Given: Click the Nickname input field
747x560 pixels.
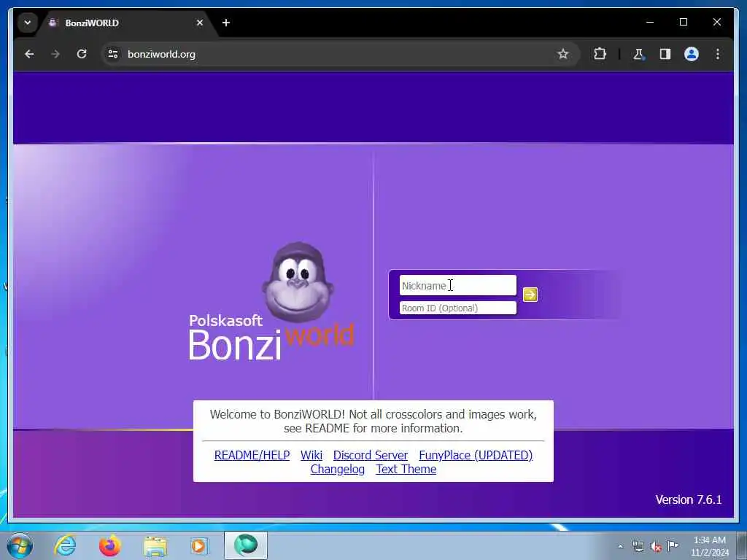Looking at the screenshot, I should coord(458,286).
